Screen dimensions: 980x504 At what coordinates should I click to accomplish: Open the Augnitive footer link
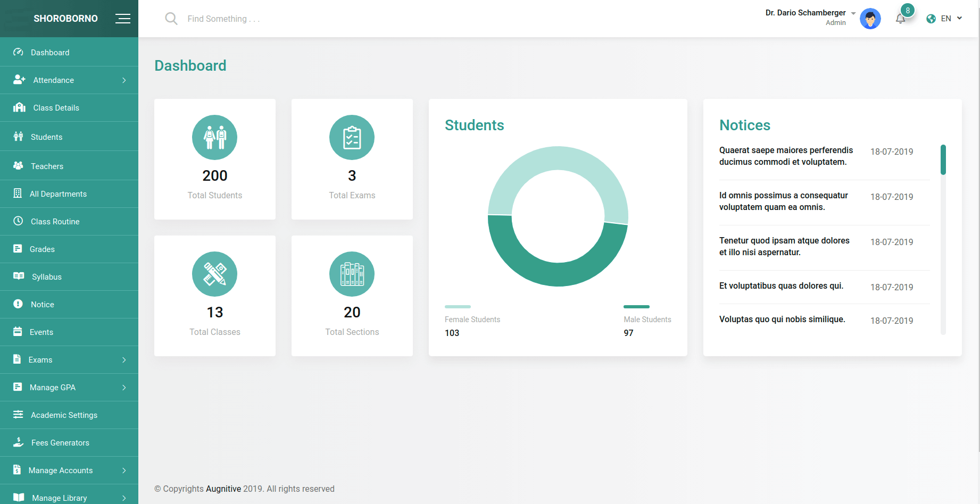223,489
